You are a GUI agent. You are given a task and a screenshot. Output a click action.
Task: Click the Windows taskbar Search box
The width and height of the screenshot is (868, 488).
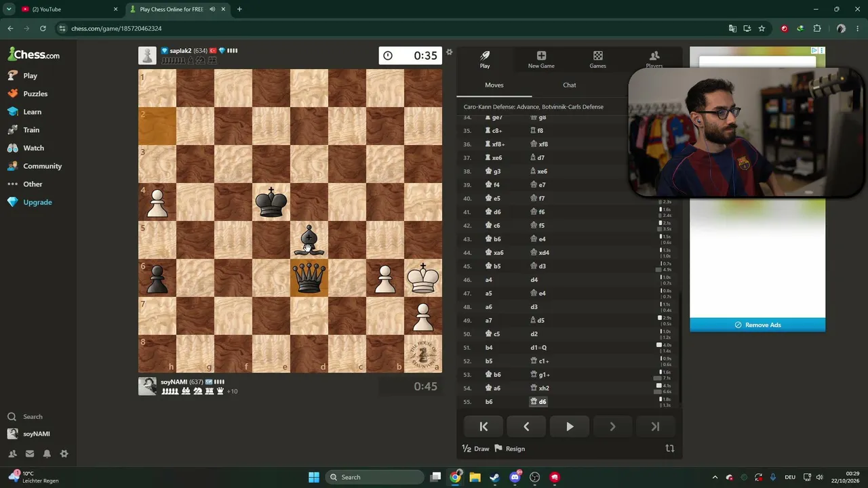click(x=375, y=477)
